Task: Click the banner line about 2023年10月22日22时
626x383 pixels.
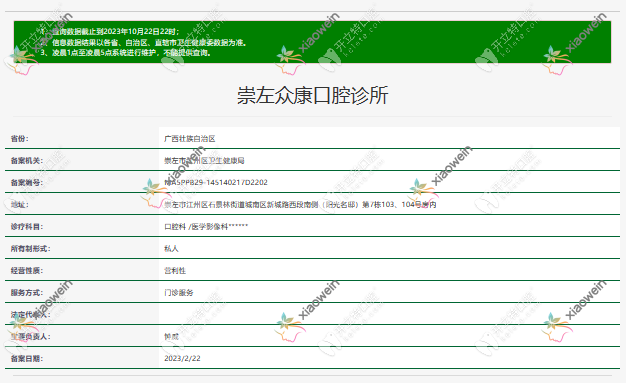Action: click(x=110, y=32)
